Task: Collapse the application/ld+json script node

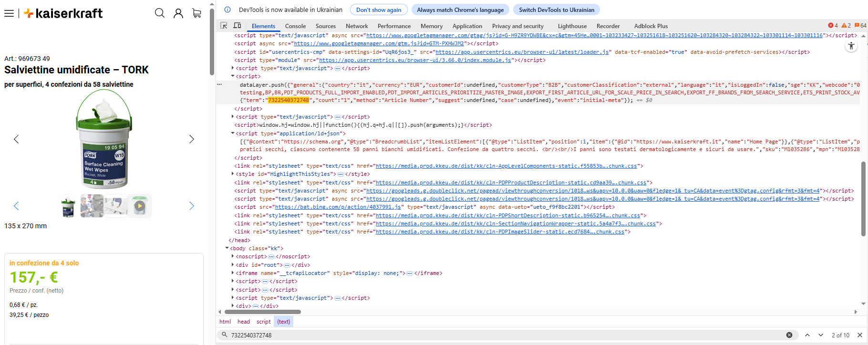Action: click(233, 133)
